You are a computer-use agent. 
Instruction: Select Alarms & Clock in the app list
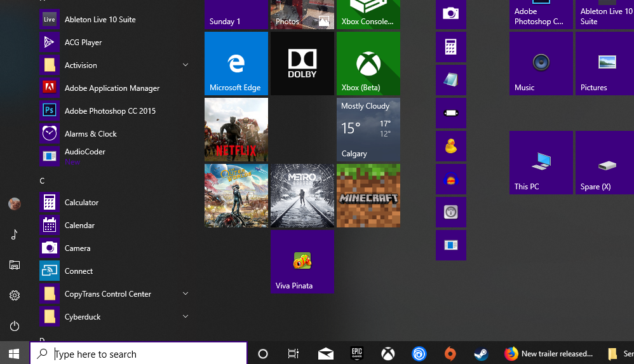click(x=90, y=134)
